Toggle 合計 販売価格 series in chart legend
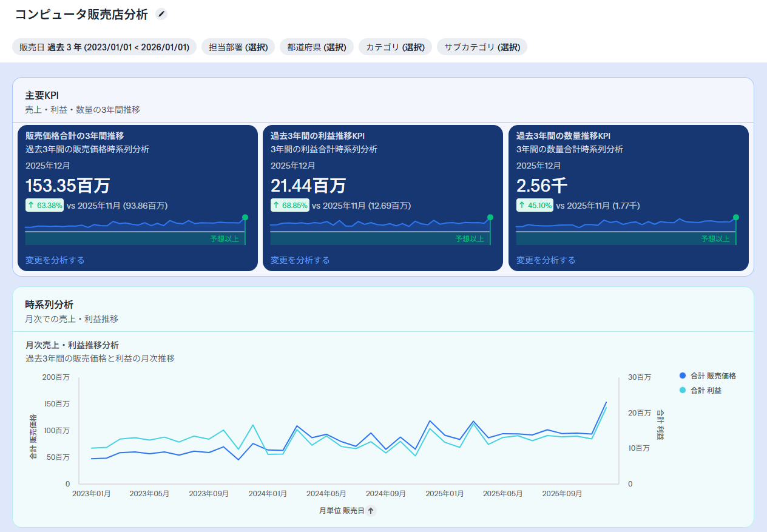Image resolution: width=767 pixels, height=532 pixels. (713, 376)
